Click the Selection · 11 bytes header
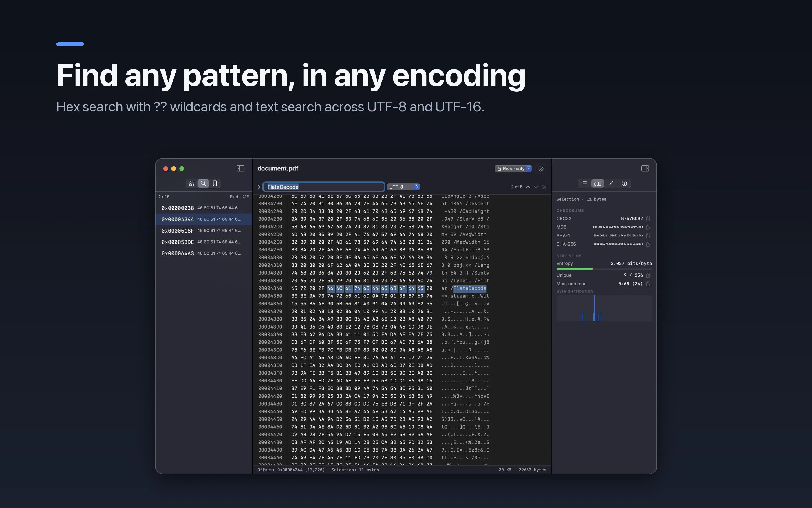Screen dimensions: 812x508 pos(581,199)
